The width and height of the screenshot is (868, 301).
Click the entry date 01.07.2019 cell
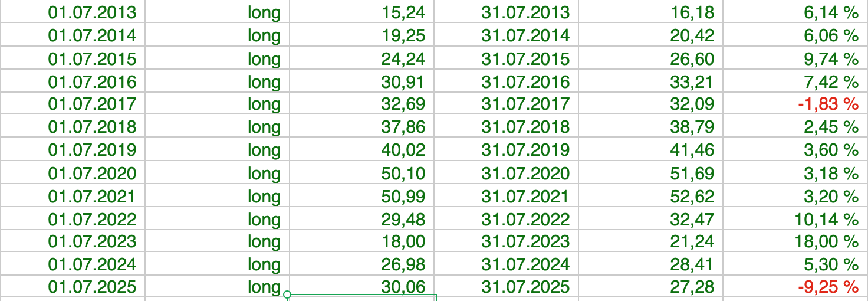point(92,150)
